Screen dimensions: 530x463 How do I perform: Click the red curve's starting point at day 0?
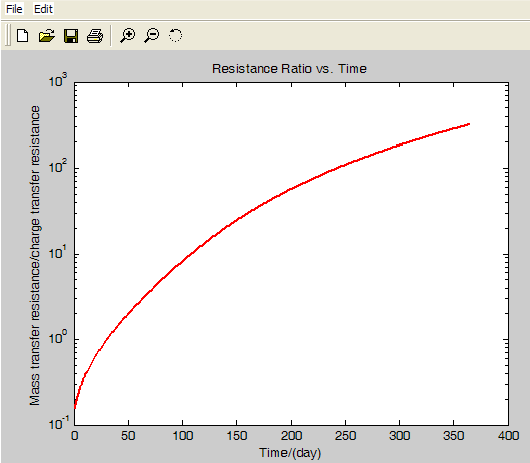pyautogui.click(x=75, y=407)
